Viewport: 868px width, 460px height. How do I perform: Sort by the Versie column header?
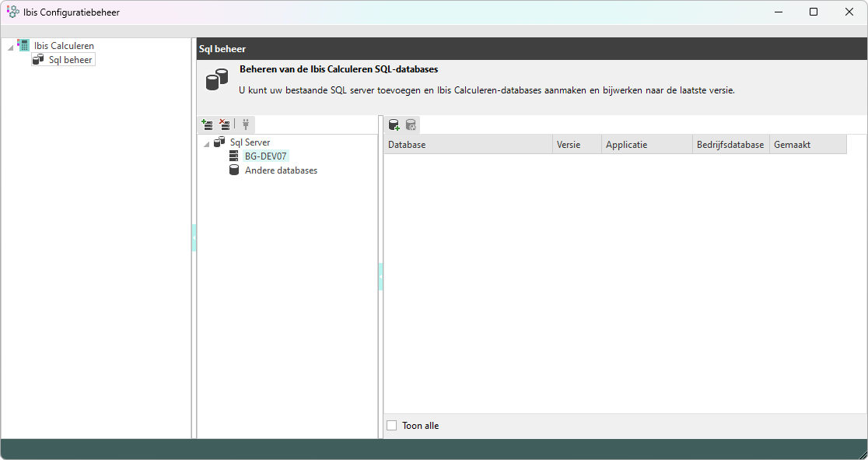click(x=577, y=145)
